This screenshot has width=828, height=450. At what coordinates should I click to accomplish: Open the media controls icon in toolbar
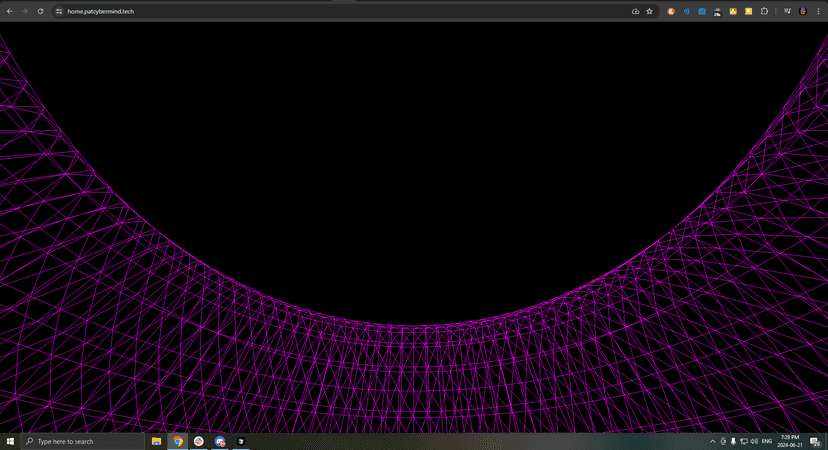coord(787,11)
